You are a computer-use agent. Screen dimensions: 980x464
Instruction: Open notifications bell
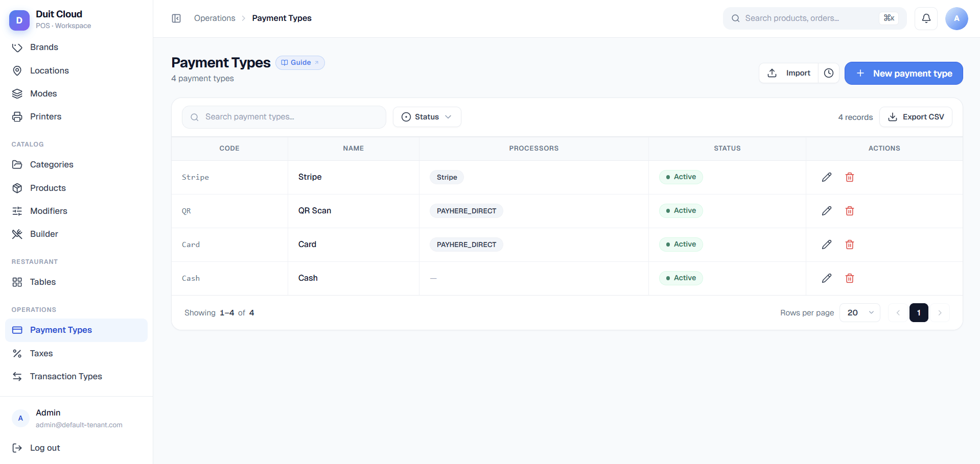tap(926, 18)
